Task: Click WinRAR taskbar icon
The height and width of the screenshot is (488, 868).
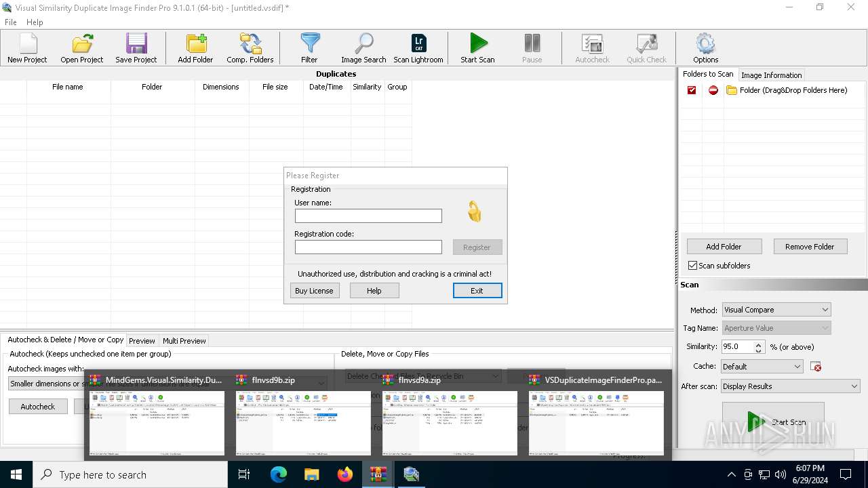Action: point(378,474)
